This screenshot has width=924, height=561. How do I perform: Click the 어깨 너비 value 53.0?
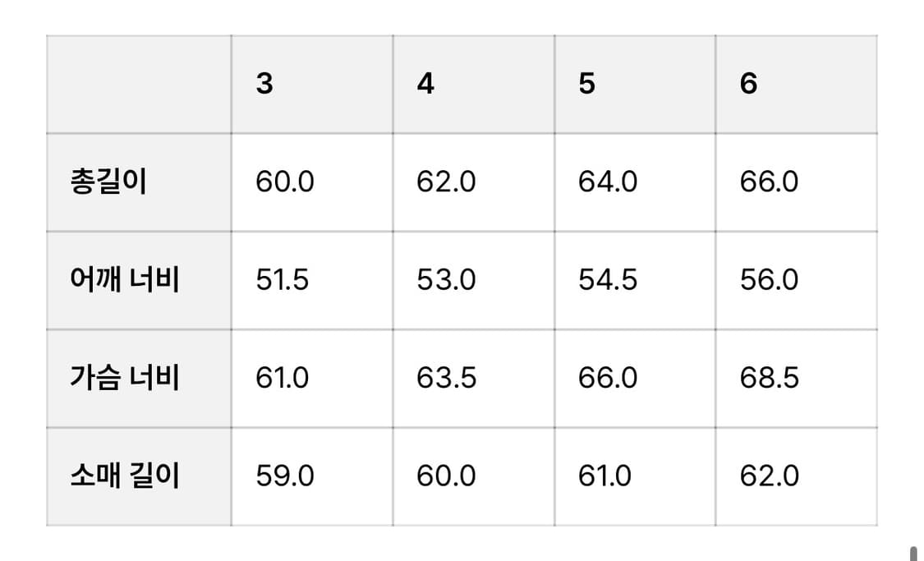(446, 280)
